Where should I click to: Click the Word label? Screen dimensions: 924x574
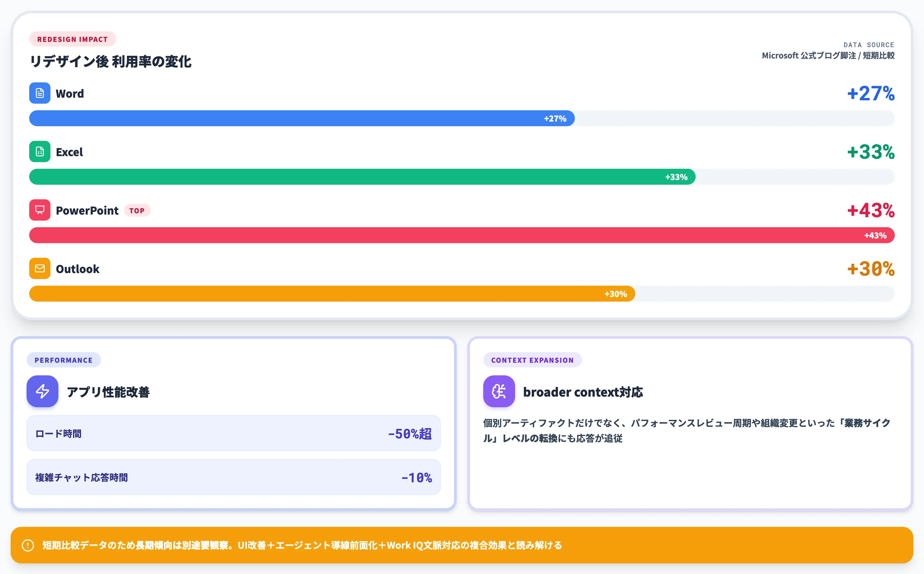[x=70, y=93]
